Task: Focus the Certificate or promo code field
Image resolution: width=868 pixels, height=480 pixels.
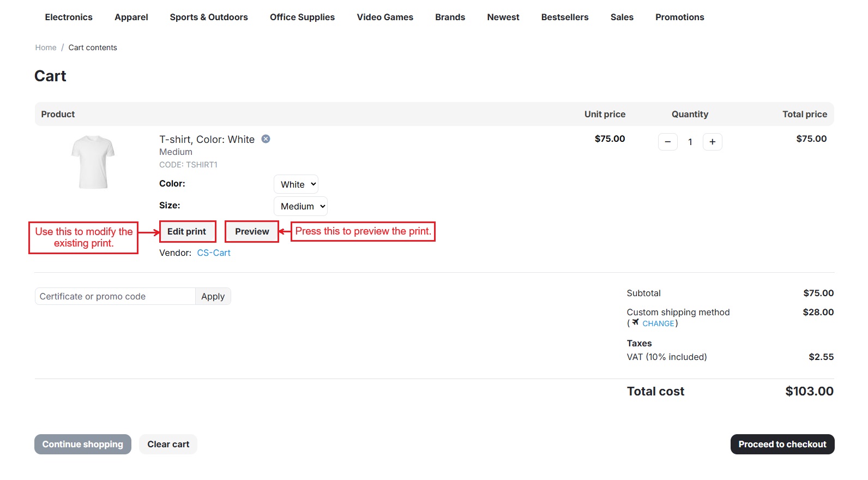Action: click(115, 297)
